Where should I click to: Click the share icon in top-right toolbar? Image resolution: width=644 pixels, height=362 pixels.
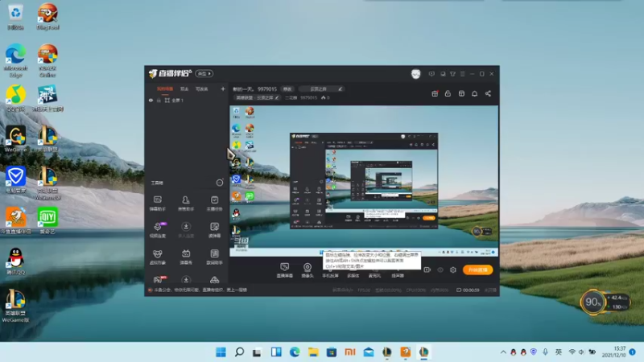coord(488,93)
